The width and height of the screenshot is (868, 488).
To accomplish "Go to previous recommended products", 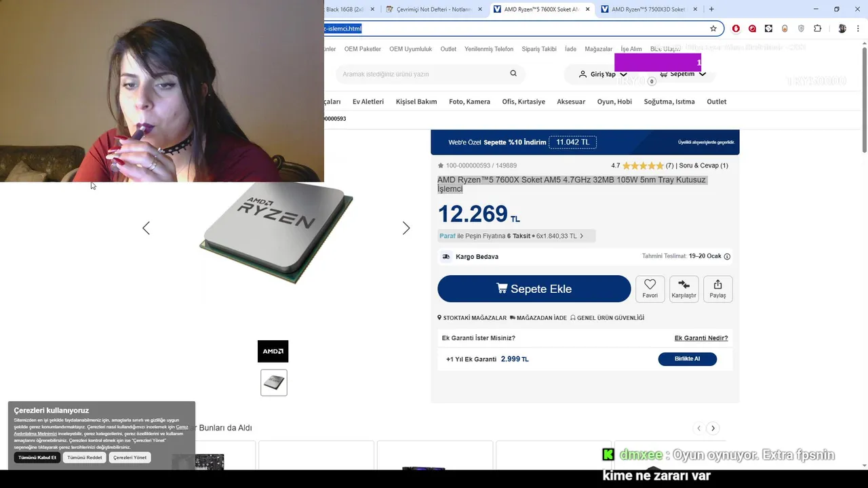I will [x=698, y=428].
